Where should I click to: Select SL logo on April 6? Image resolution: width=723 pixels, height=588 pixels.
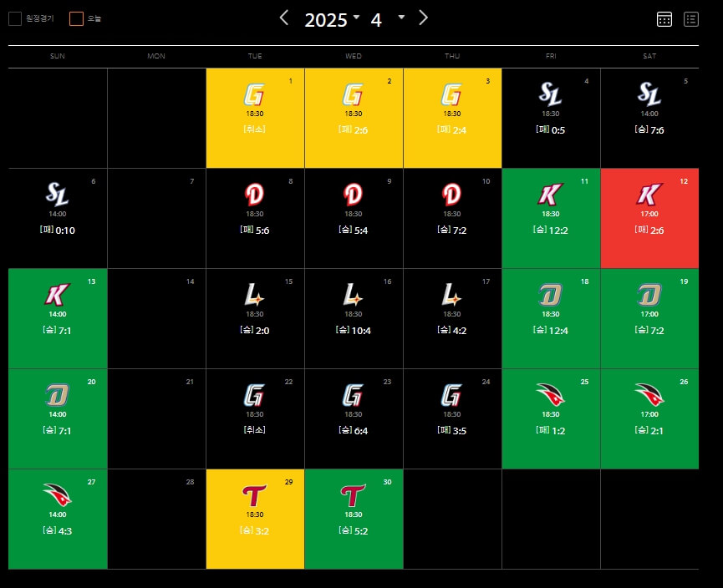pos(57,194)
